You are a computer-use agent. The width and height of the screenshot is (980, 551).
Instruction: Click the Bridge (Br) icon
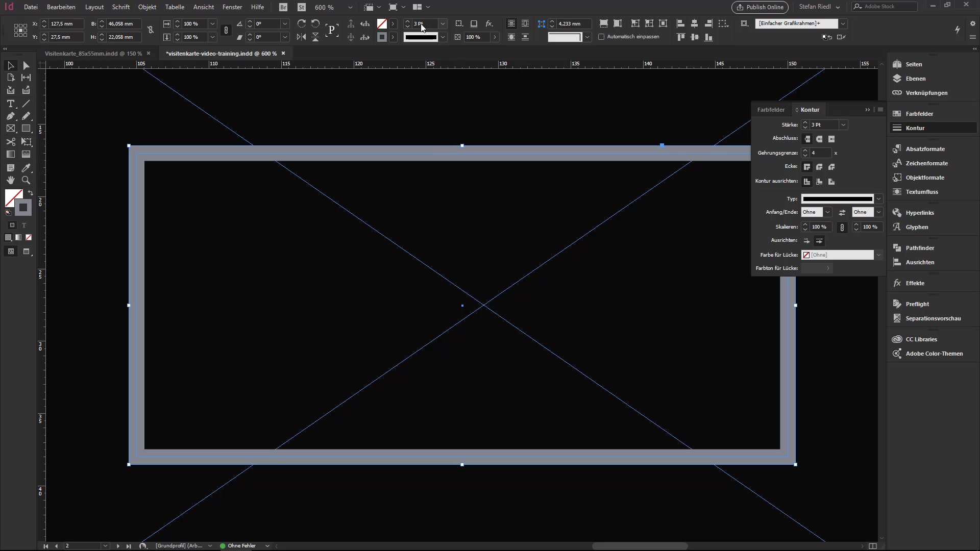[x=283, y=7]
